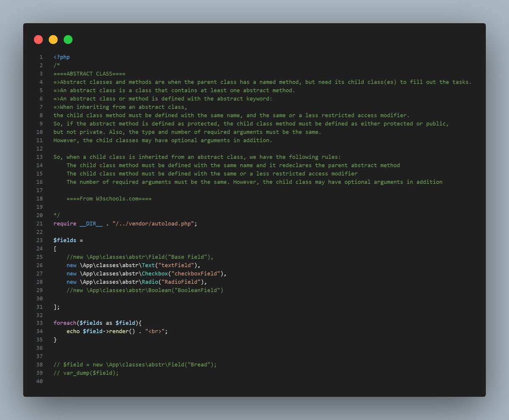The image size is (509, 420).
Task: Click the "RadioField" string
Action: [x=181, y=282]
